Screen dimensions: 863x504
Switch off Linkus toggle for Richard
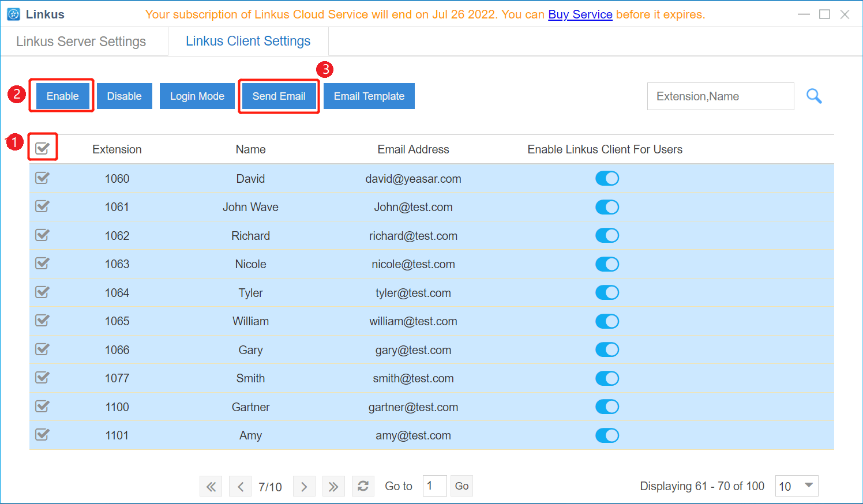607,235
